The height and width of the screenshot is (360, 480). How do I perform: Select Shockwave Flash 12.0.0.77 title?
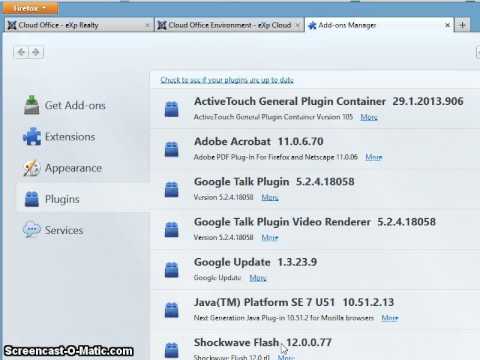[x=263, y=342]
